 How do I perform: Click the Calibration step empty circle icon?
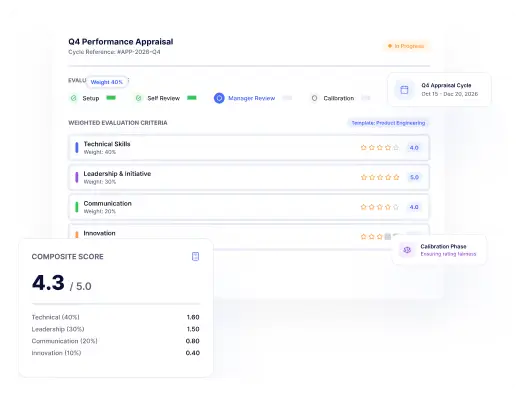(x=314, y=98)
